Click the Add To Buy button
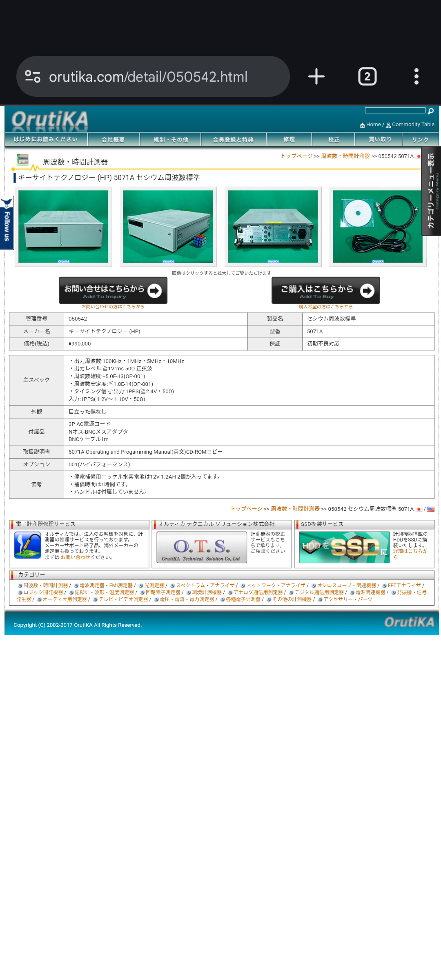This screenshot has width=441, height=980. pyautogui.click(x=325, y=290)
